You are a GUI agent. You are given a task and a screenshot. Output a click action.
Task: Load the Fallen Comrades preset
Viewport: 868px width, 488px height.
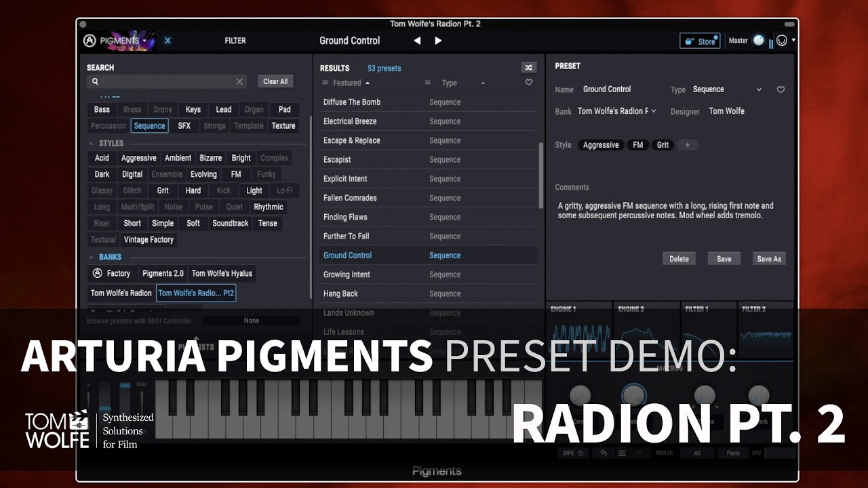tap(429, 198)
